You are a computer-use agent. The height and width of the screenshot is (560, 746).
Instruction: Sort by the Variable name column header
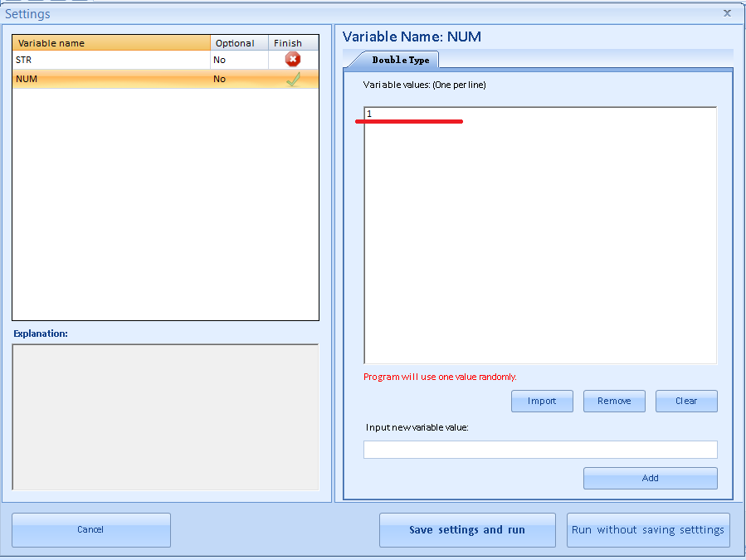point(111,43)
